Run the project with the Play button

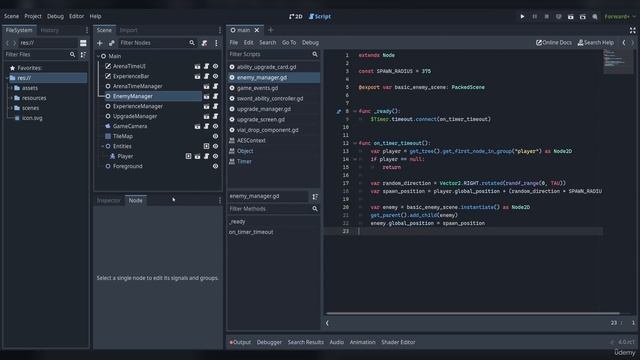[522, 16]
